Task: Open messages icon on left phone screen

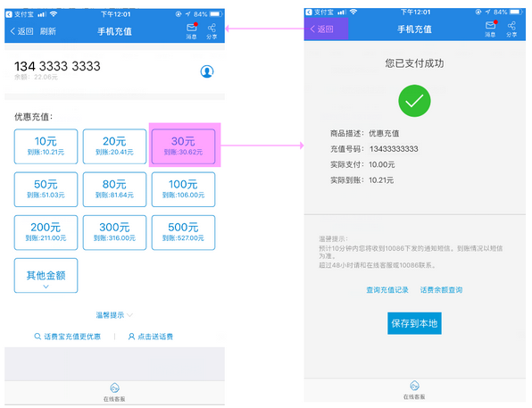Action: (192, 31)
